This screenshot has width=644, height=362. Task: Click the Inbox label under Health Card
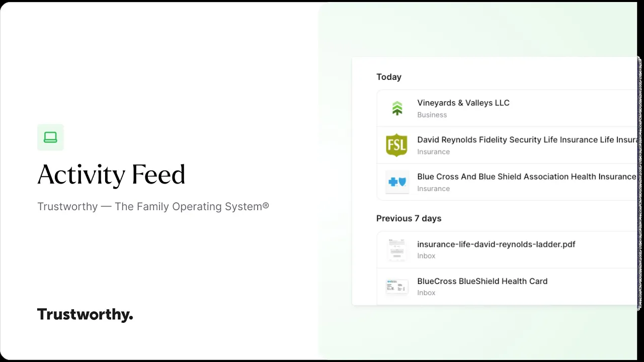click(426, 293)
